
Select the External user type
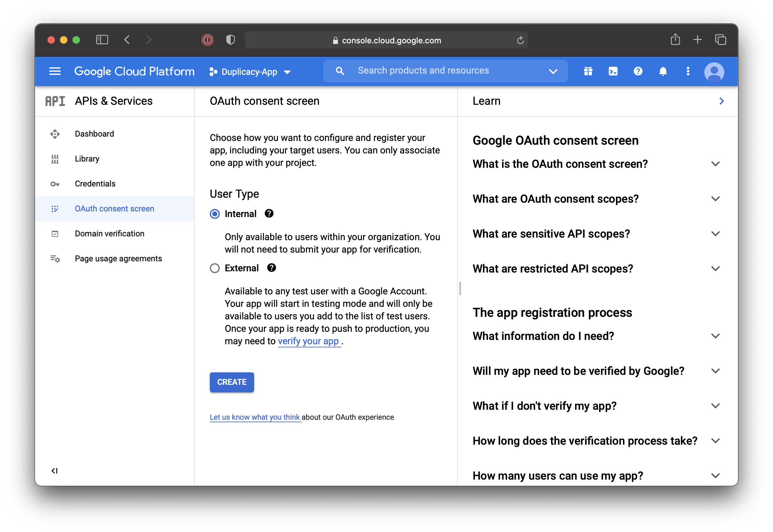(x=215, y=268)
